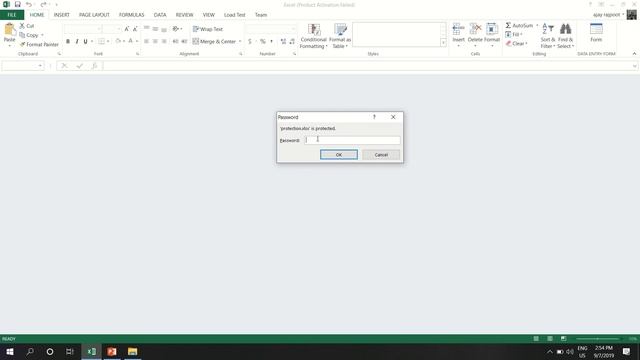
Task: Open Windows Start menu
Action: coord(10,351)
